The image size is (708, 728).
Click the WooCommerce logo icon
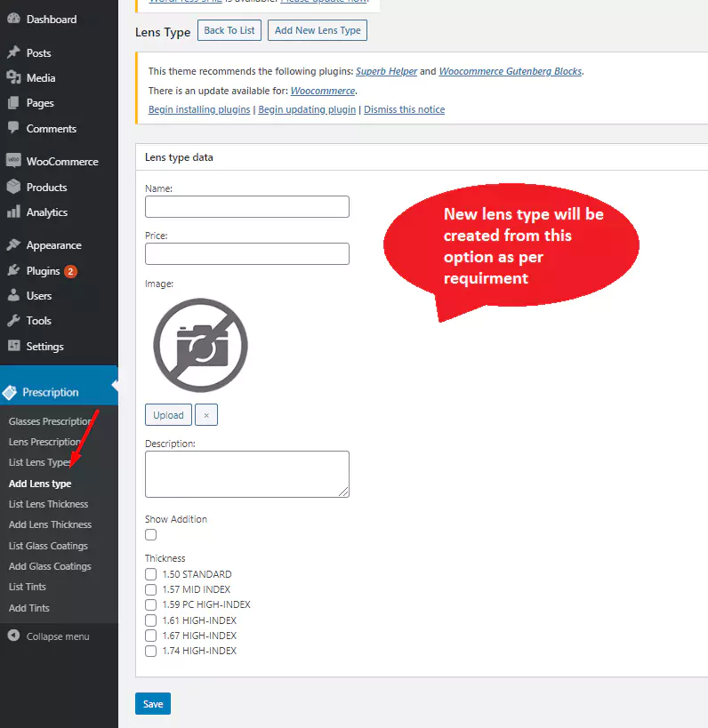pos(14,160)
